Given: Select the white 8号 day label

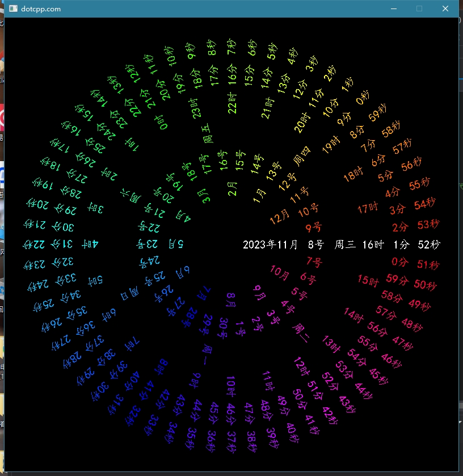Looking at the screenshot, I should (315, 245).
